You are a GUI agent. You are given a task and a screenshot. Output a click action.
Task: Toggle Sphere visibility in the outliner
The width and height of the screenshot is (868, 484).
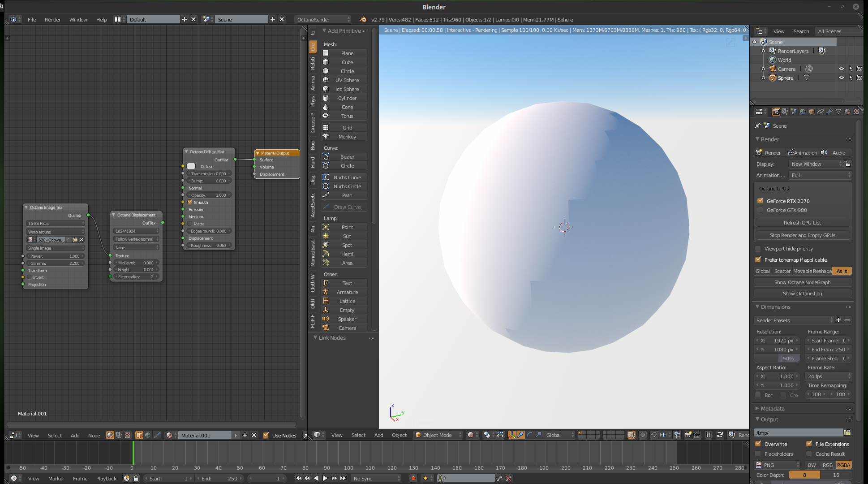(841, 78)
